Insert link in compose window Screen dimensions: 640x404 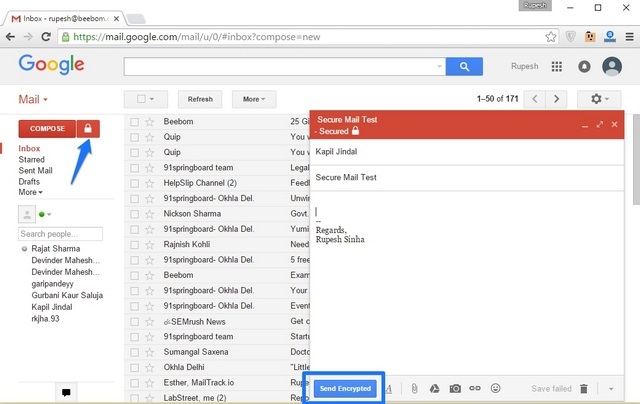[x=475, y=388]
